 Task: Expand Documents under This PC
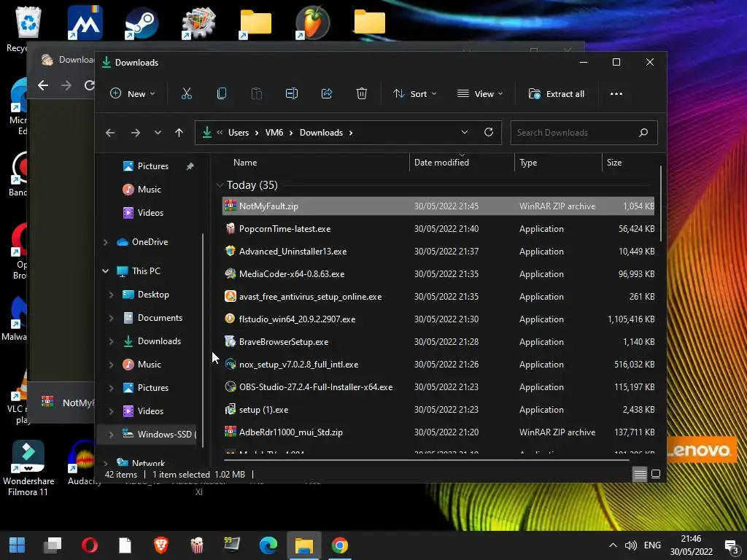(x=111, y=318)
